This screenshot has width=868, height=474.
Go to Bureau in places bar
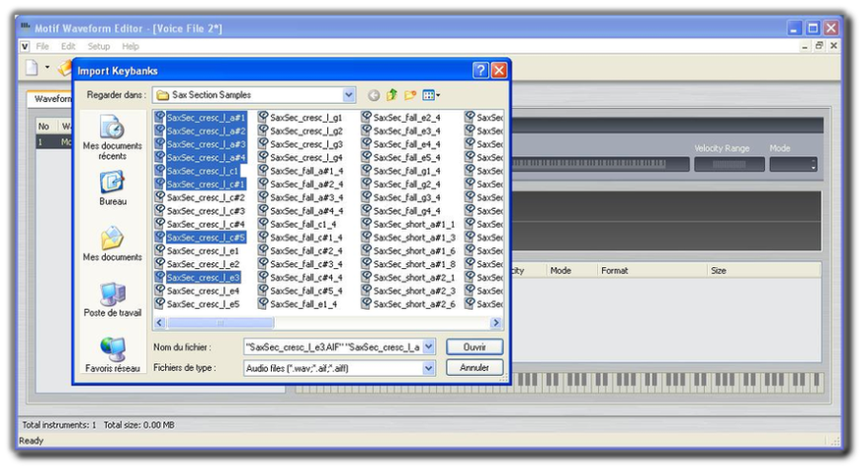tap(113, 188)
